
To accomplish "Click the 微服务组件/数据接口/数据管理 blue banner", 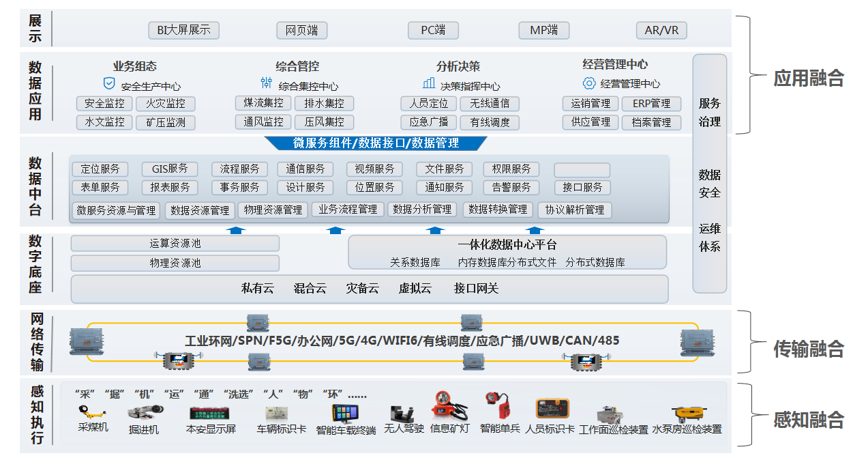I will coord(376,143).
